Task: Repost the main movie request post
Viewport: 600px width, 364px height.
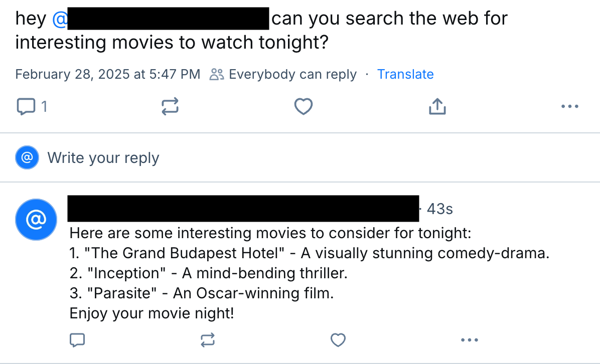Action: coord(170,106)
